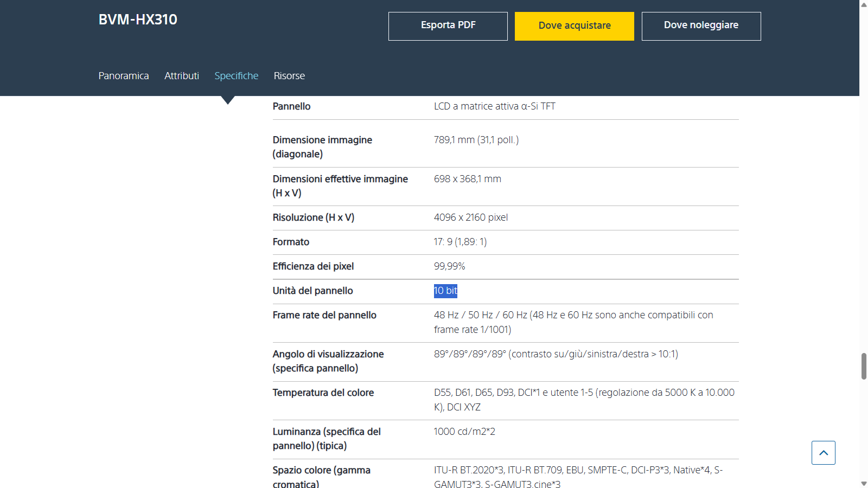Click the "Pannello" label
The width and height of the screenshot is (868, 488).
[291, 106]
